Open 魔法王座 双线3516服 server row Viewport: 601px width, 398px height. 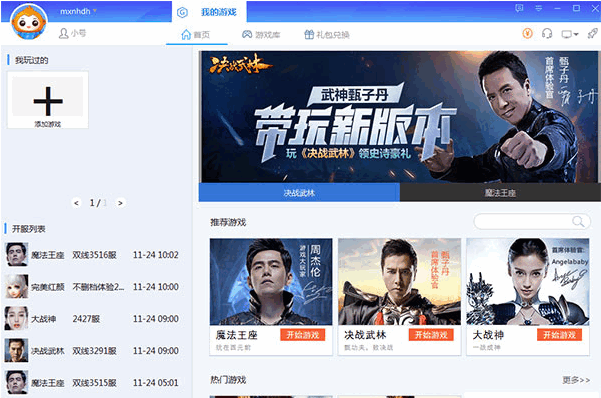[x=92, y=255]
